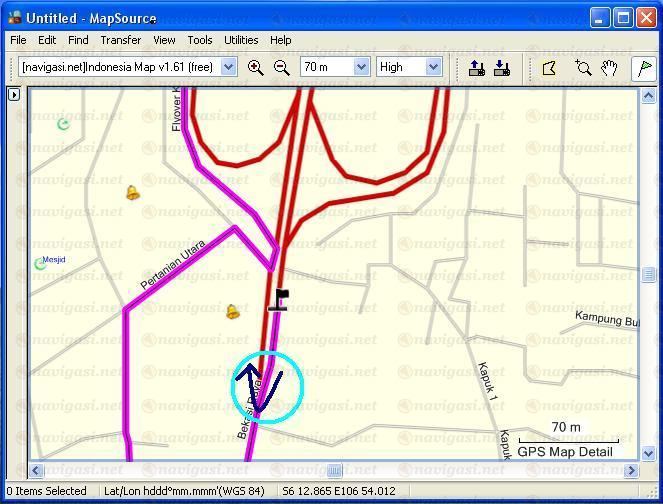Activate the Zoom tool in toolbar
Image resolution: width=663 pixels, height=504 pixels.
pos(583,67)
